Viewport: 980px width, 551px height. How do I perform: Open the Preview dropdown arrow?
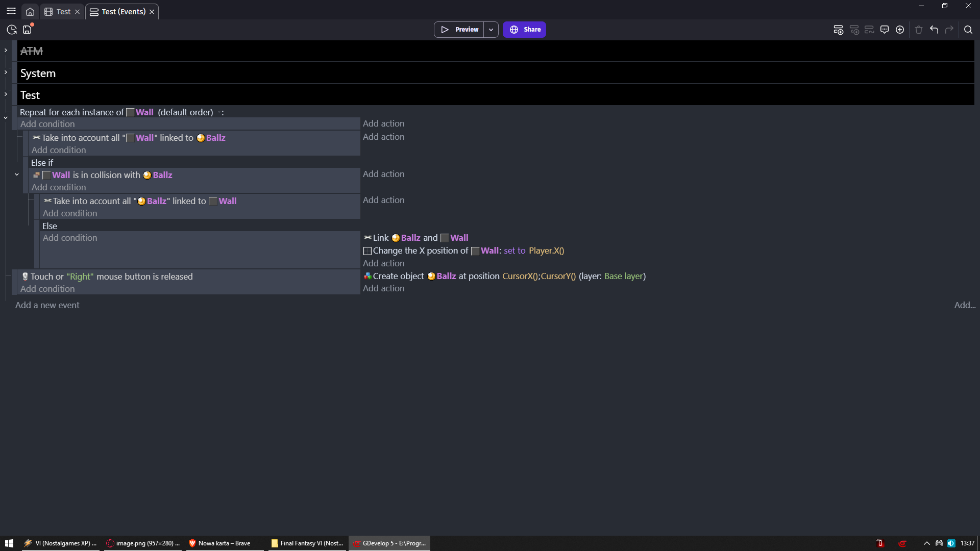491,30
